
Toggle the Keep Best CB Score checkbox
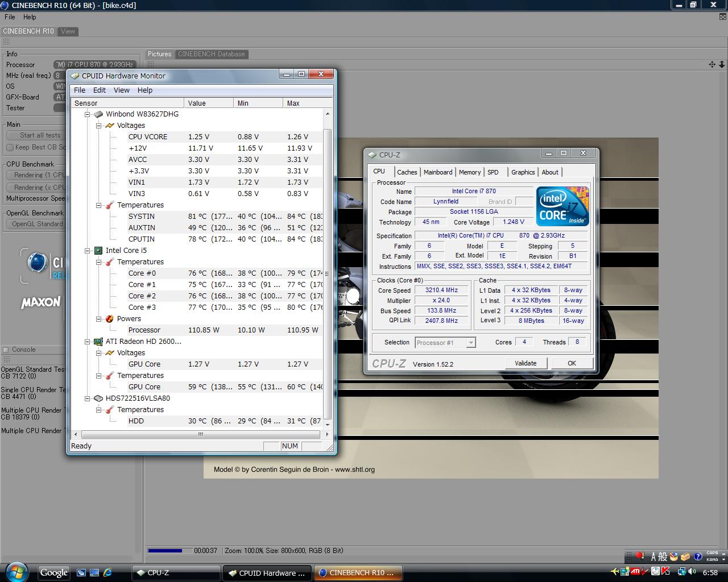[x=10, y=147]
